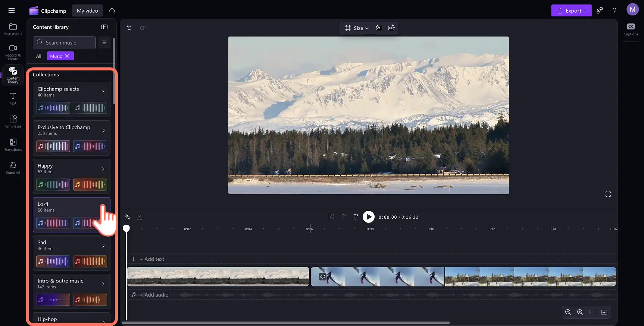The height and width of the screenshot is (326, 644).
Task: Open the Transitions panel
Action: click(x=13, y=145)
